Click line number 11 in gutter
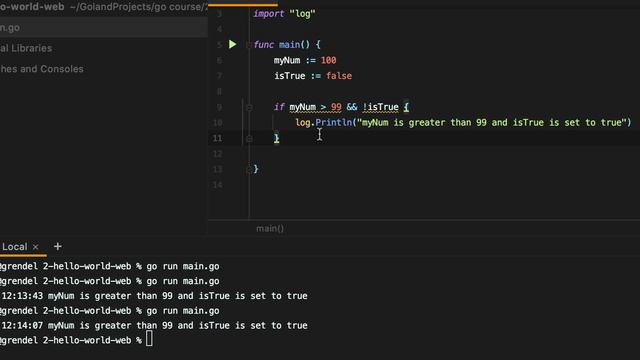This screenshot has width=640, height=360. (x=218, y=138)
